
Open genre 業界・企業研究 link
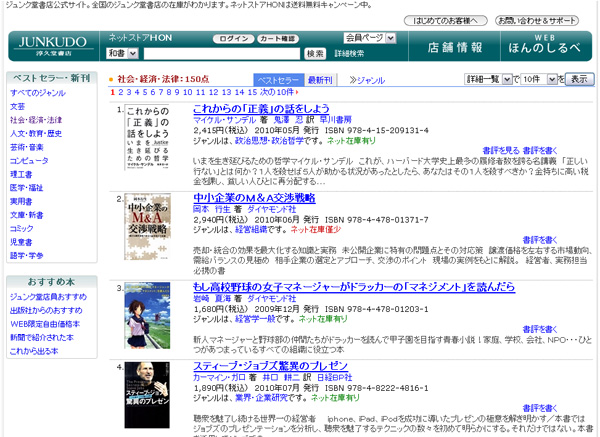261,398
